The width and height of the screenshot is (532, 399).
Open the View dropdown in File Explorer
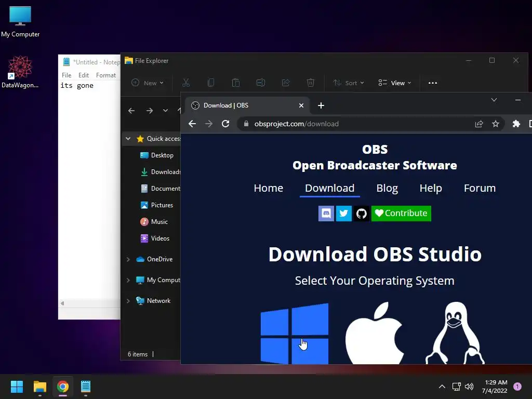pos(395,83)
